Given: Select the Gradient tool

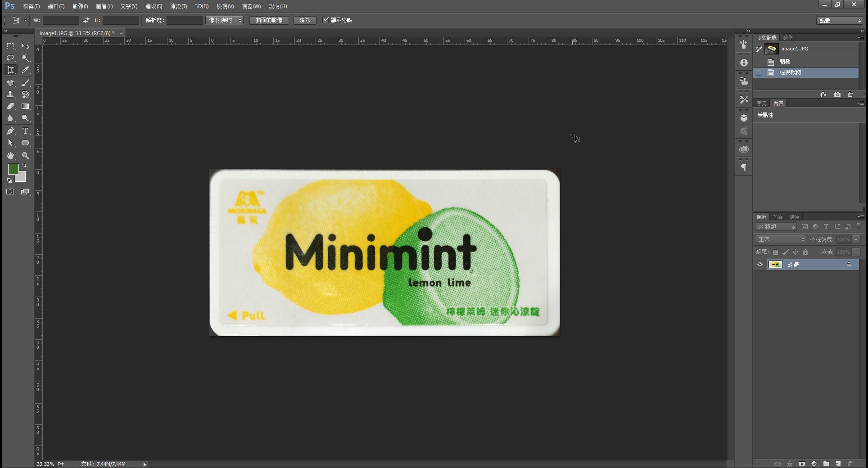Looking at the screenshot, I should pyautogui.click(x=25, y=106).
